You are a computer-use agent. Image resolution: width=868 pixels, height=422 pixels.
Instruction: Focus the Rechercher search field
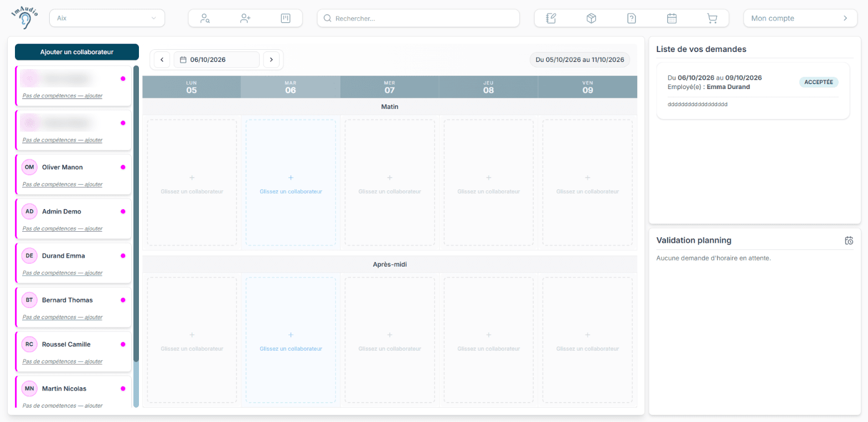(418, 18)
